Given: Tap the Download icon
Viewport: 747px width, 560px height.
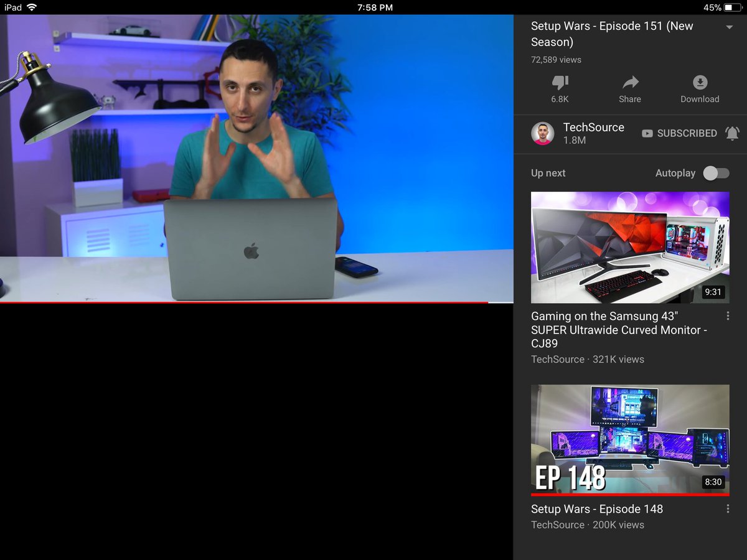Looking at the screenshot, I should tap(700, 83).
